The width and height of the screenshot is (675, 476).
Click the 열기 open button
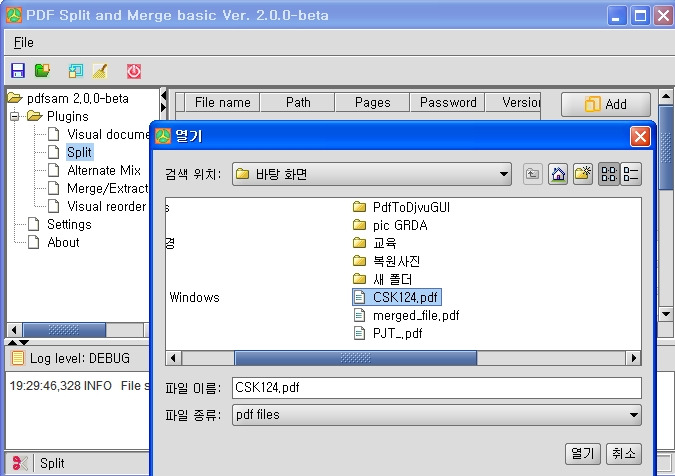582,454
